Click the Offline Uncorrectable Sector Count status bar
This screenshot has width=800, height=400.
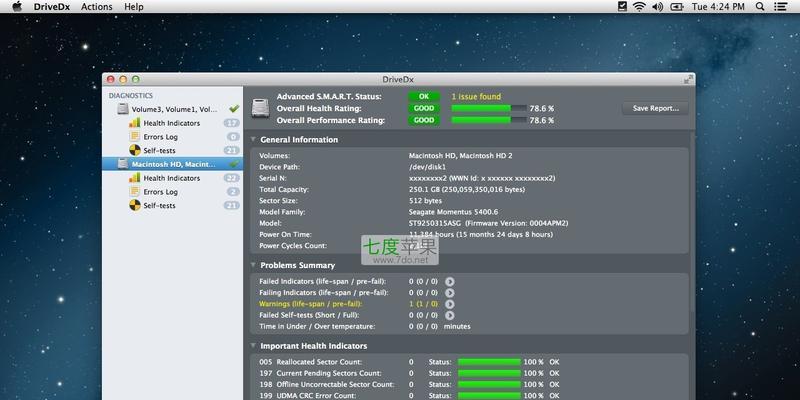coord(489,385)
